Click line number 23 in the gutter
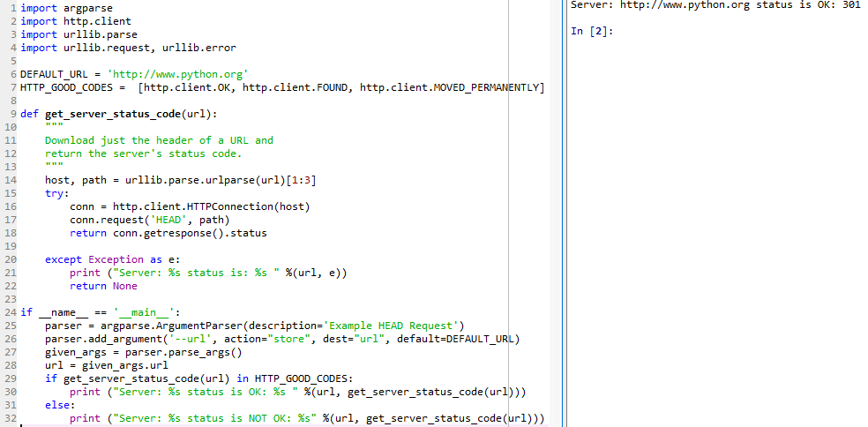868x427 pixels. (11, 299)
